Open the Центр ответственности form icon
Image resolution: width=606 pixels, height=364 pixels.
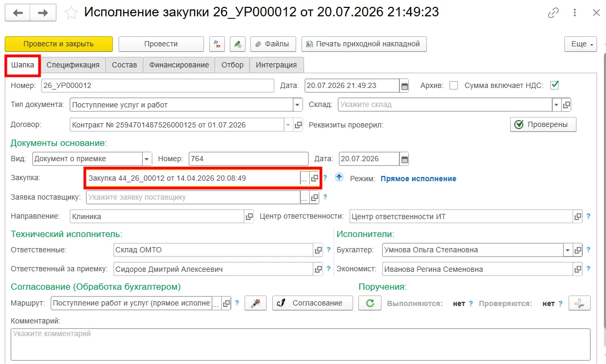[x=578, y=217]
